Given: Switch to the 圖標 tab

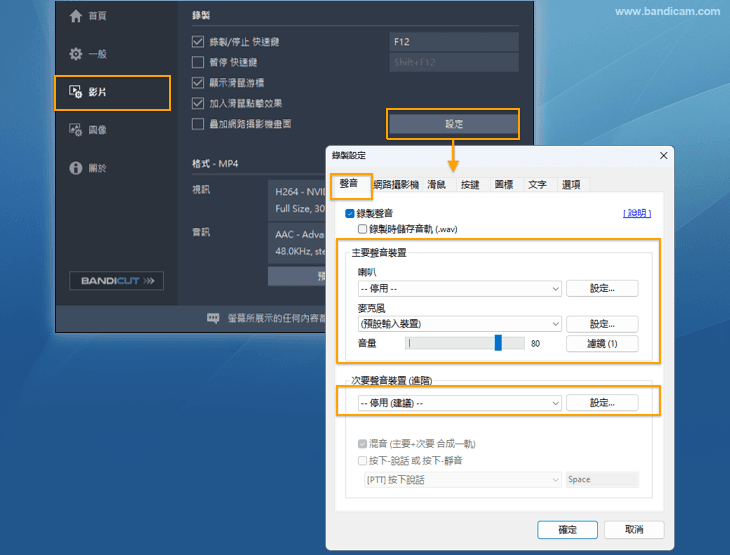Looking at the screenshot, I should tap(504, 185).
